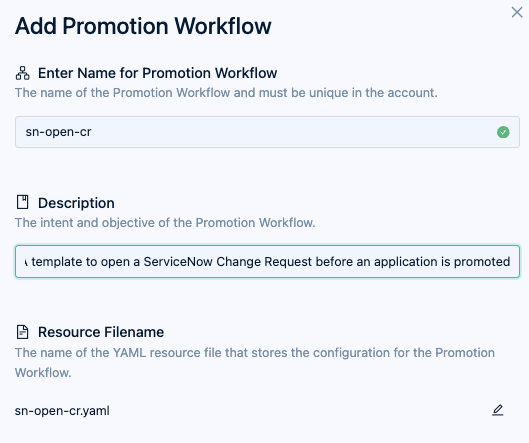Focus the Description text input field
The height and width of the screenshot is (443, 529).
click(267, 261)
